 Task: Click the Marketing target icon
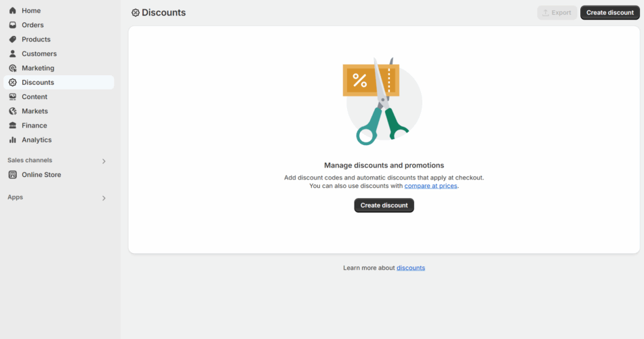(13, 68)
